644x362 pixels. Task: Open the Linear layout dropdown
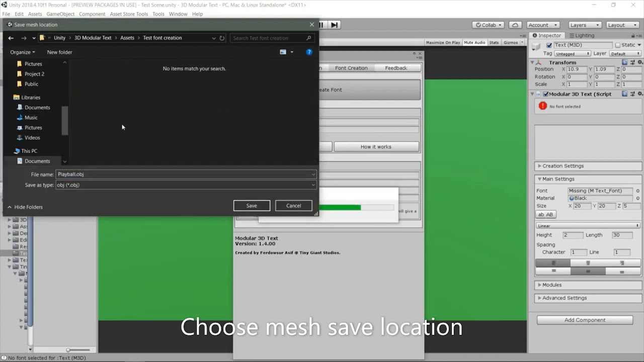point(588,226)
